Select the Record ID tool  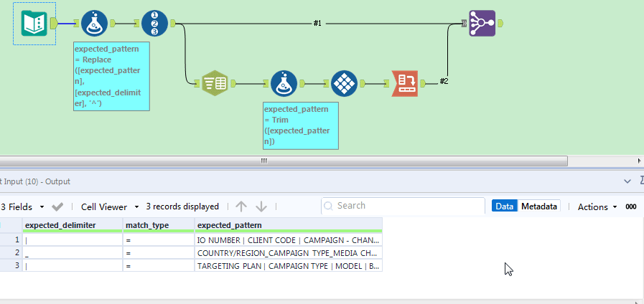154,24
